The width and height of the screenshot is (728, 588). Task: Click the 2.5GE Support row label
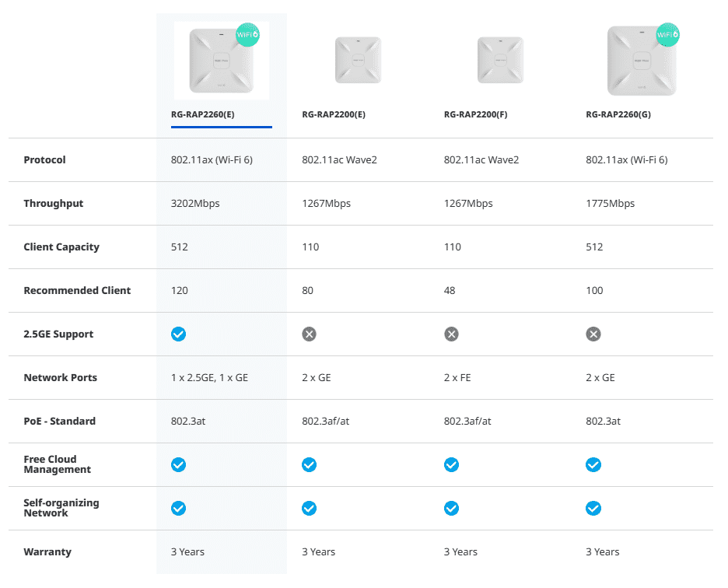[58, 334]
